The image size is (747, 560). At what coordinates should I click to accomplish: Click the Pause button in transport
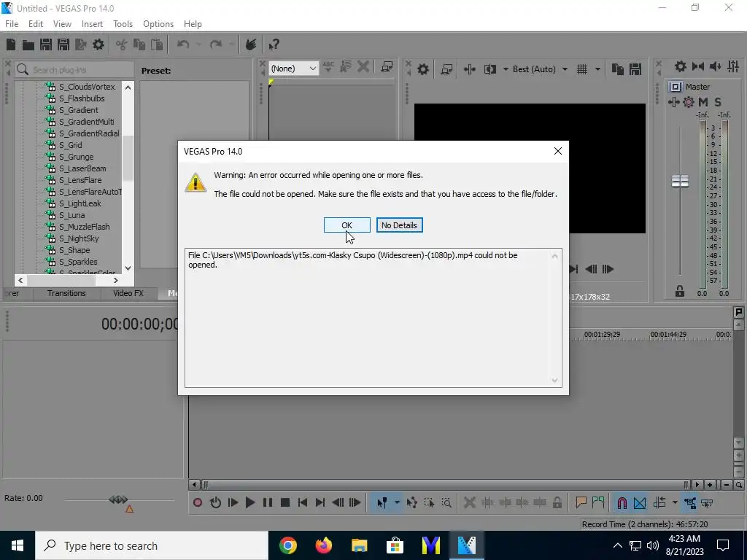pos(267,502)
